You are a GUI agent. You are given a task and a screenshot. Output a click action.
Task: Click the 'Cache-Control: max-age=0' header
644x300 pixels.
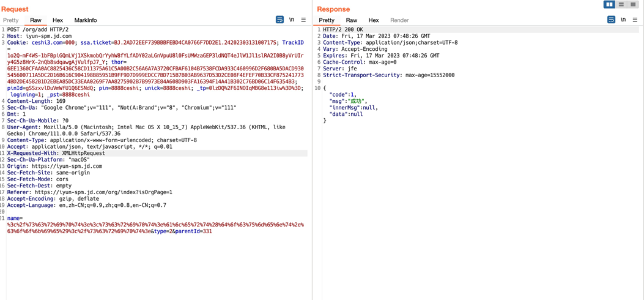click(360, 62)
